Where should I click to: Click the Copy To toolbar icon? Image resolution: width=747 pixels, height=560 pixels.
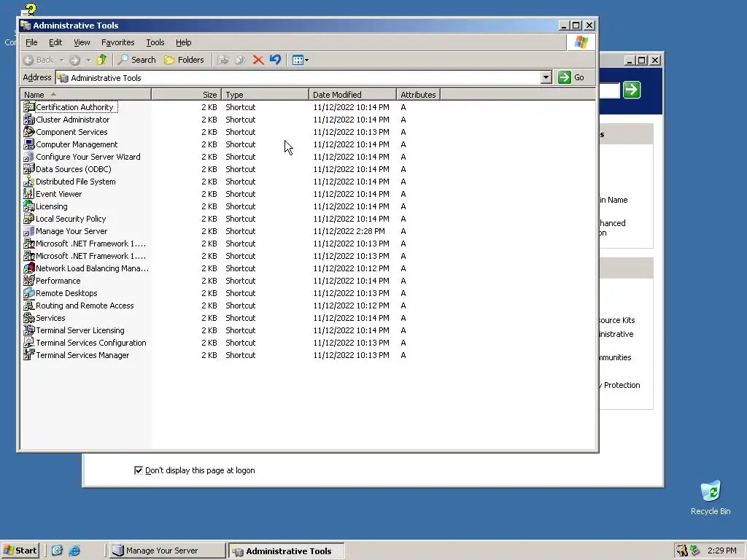click(241, 60)
